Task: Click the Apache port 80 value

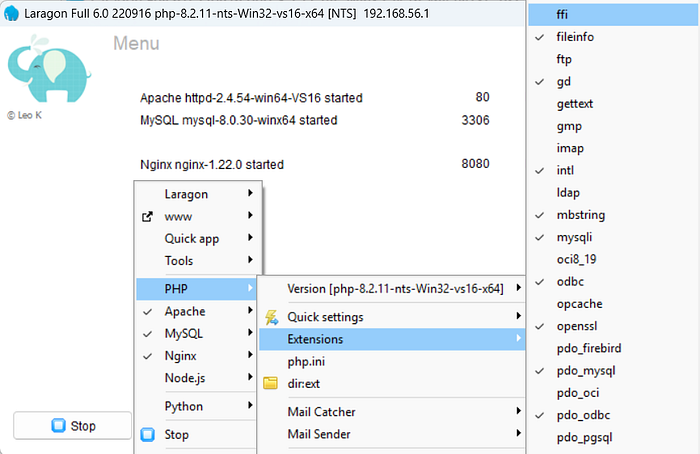Action: [483, 97]
